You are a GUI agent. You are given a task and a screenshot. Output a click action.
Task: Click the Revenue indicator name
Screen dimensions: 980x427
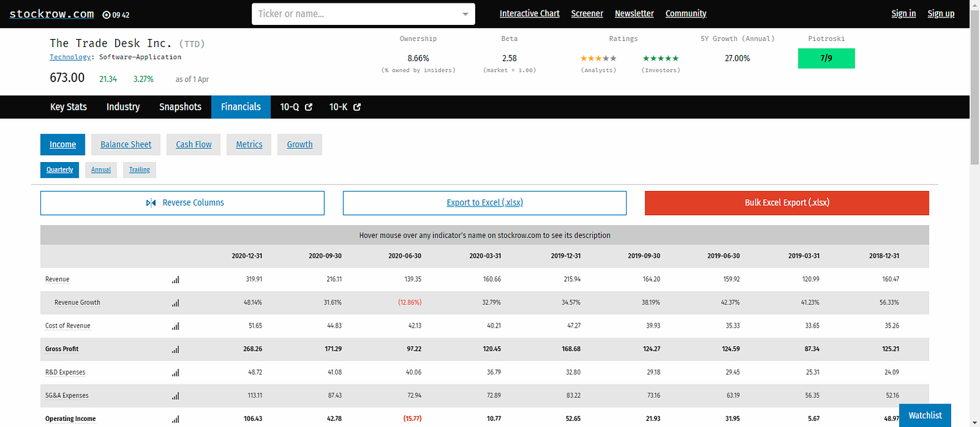point(57,280)
